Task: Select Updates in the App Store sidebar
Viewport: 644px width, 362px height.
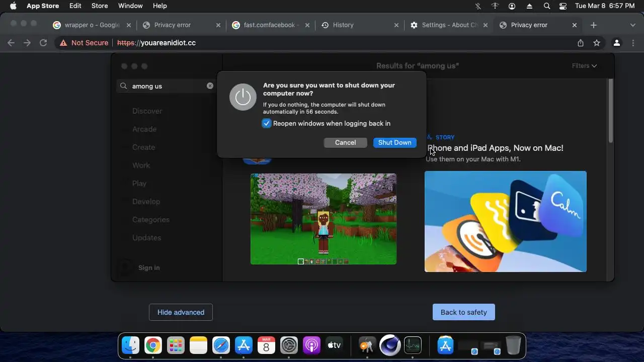Action: click(x=146, y=238)
